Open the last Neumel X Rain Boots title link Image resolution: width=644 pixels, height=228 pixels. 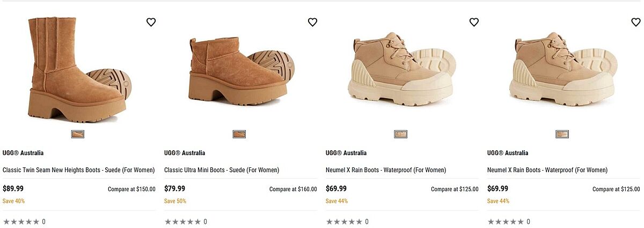(547, 170)
